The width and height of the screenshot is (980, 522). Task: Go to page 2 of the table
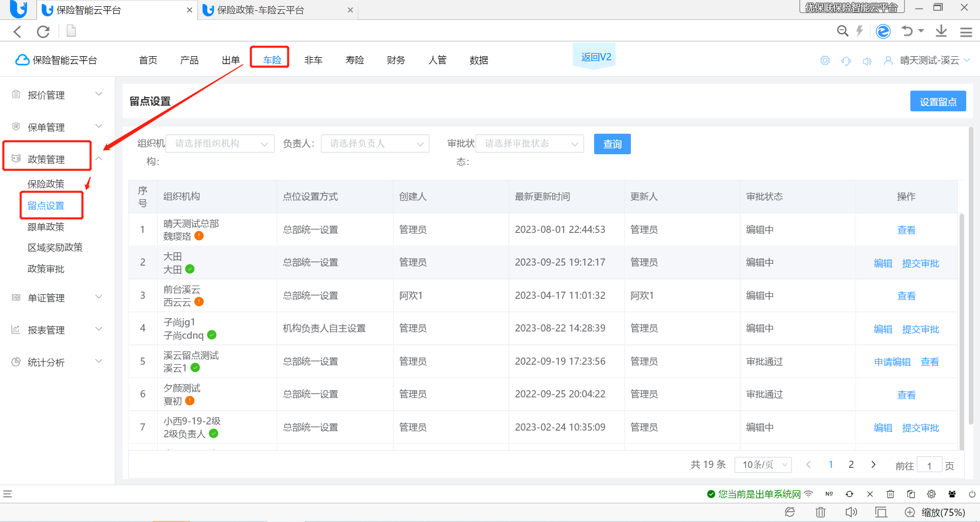click(851, 464)
